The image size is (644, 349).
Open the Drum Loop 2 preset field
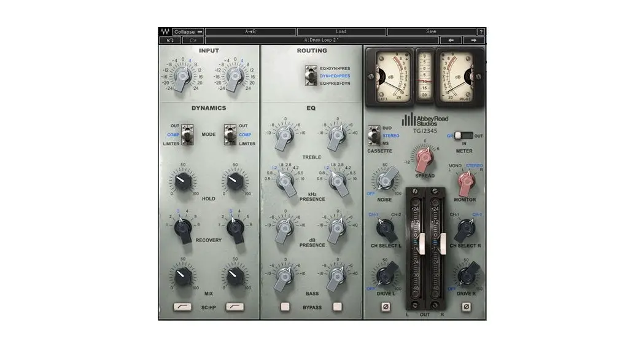point(322,41)
